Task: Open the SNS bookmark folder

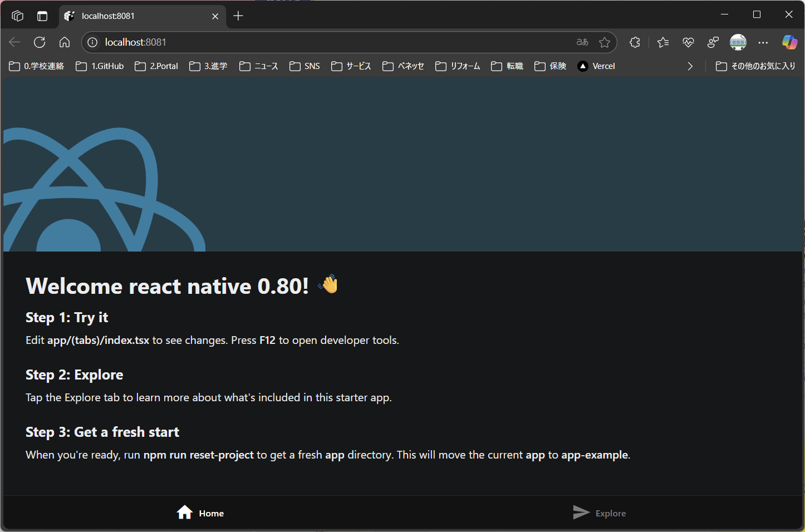Action: [305, 66]
